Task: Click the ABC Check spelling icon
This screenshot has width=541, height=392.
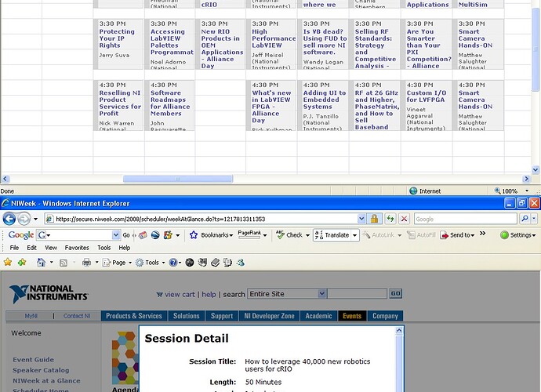Action: tap(280, 234)
